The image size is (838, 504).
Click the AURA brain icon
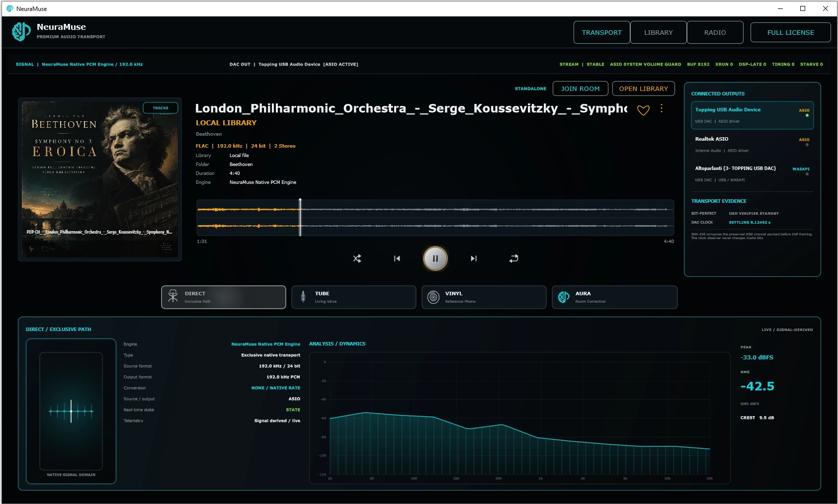[x=564, y=297]
